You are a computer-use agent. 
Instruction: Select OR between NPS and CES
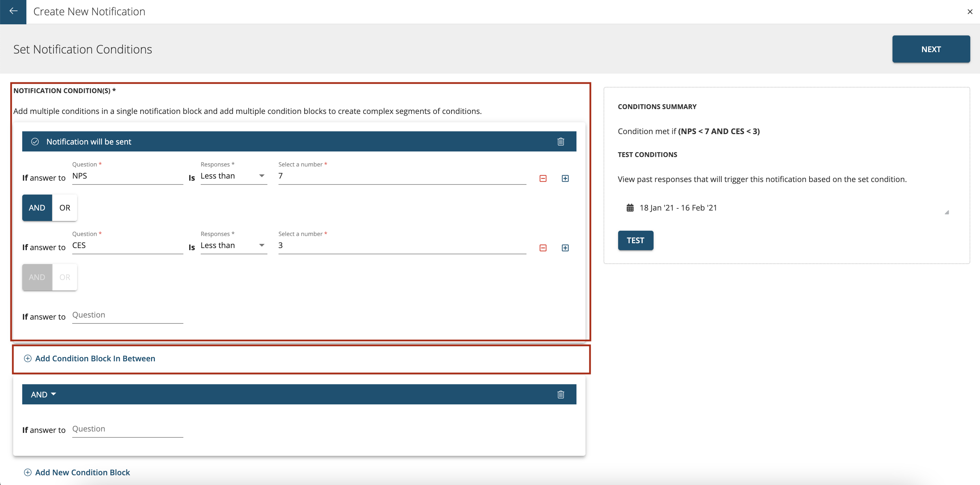(x=65, y=208)
